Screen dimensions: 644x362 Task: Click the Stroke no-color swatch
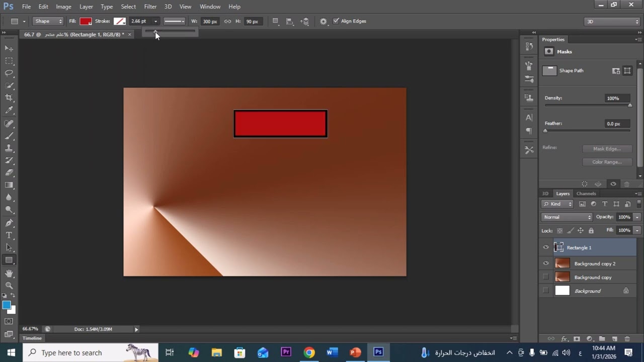tap(119, 21)
